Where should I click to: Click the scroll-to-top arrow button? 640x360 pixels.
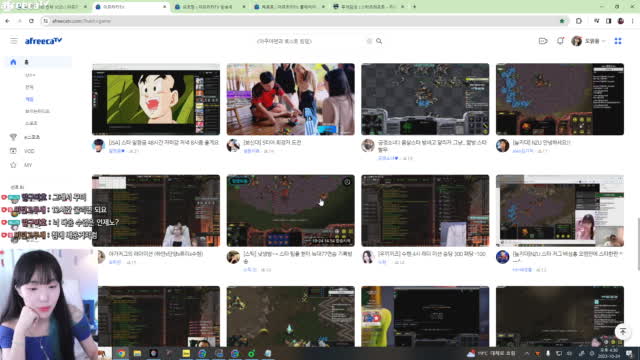[x=622, y=331]
